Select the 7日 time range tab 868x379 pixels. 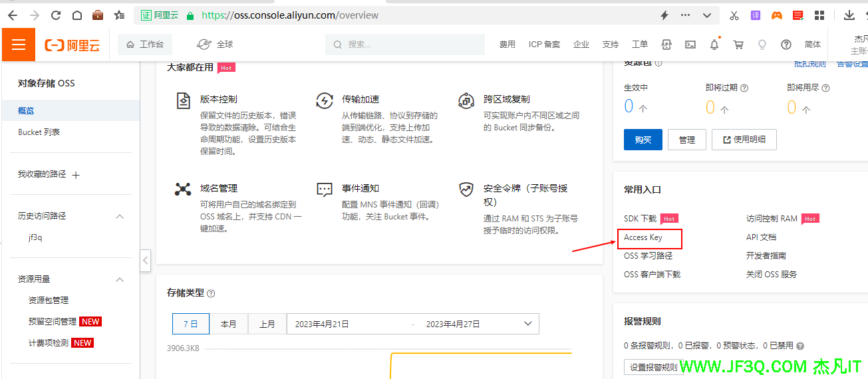pyautogui.click(x=190, y=324)
